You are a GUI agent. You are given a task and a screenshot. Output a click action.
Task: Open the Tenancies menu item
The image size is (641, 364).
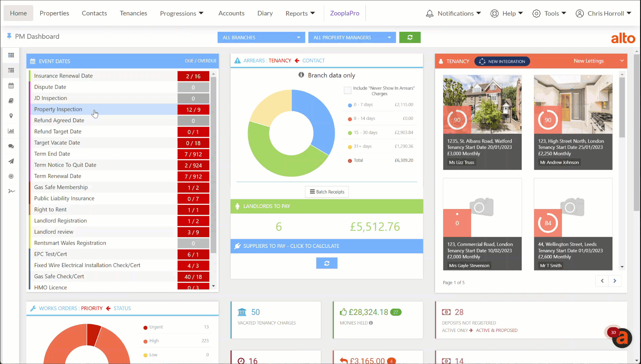(134, 13)
